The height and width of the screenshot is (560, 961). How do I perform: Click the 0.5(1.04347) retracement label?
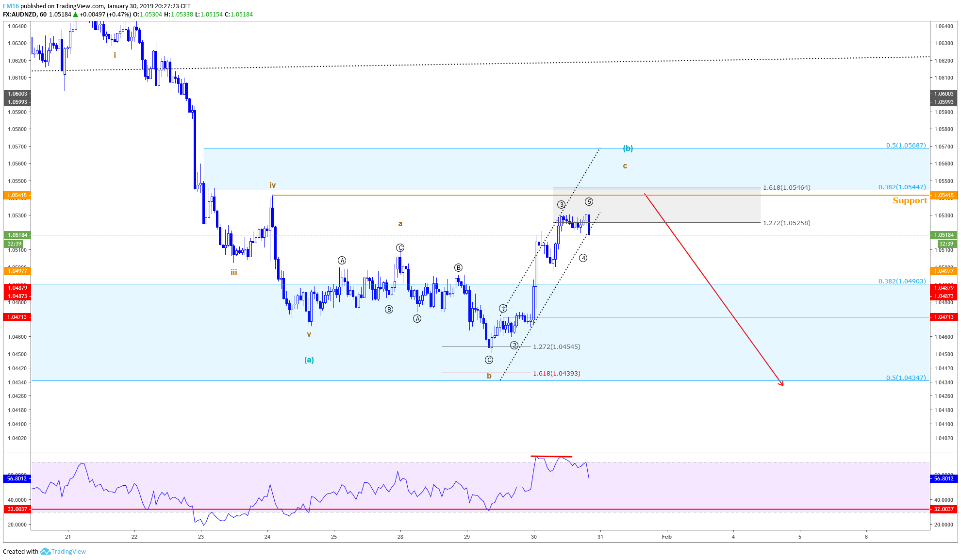coord(906,378)
